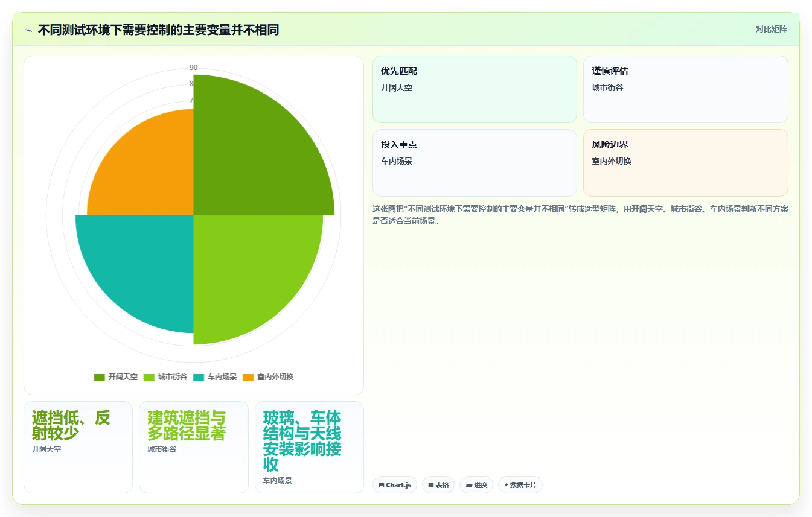Click 开阔天空 text in 优先匹配 card
This screenshot has width=812, height=517.
point(397,87)
